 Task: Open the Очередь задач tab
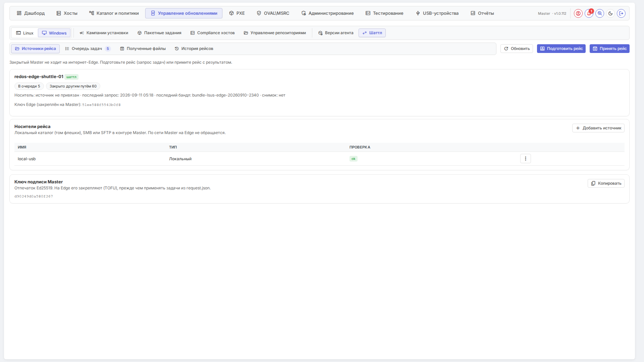(x=88, y=49)
